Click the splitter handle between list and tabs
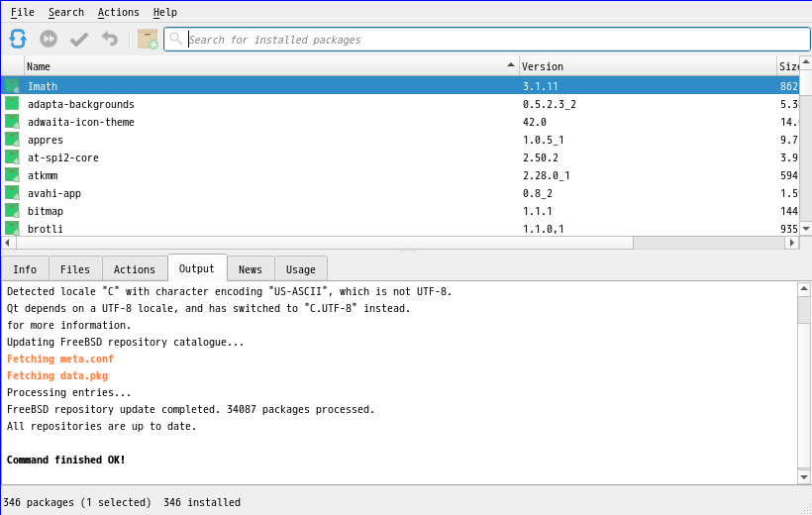The width and height of the screenshot is (812, 515). [408, 252]
